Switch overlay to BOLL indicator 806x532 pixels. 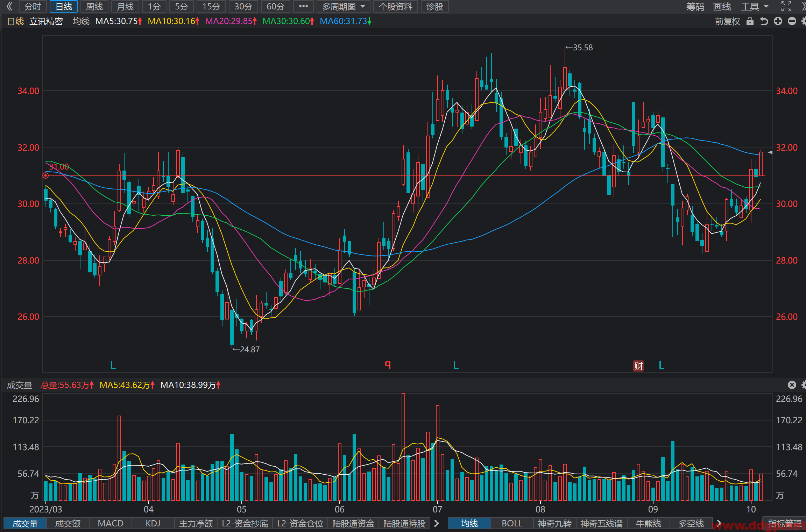point(512,523)
